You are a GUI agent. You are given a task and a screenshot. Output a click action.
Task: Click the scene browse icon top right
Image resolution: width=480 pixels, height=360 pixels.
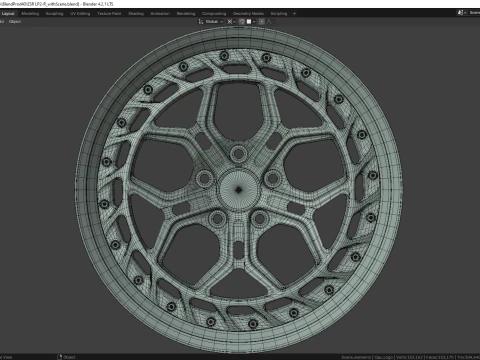pyautogui.click(x=461, y=13)
